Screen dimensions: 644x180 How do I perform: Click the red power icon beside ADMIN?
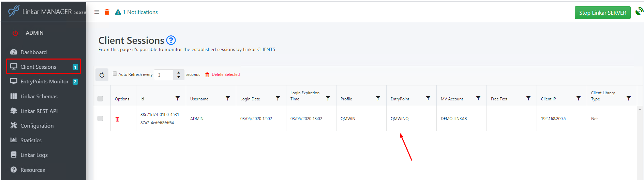pos(15,33)
